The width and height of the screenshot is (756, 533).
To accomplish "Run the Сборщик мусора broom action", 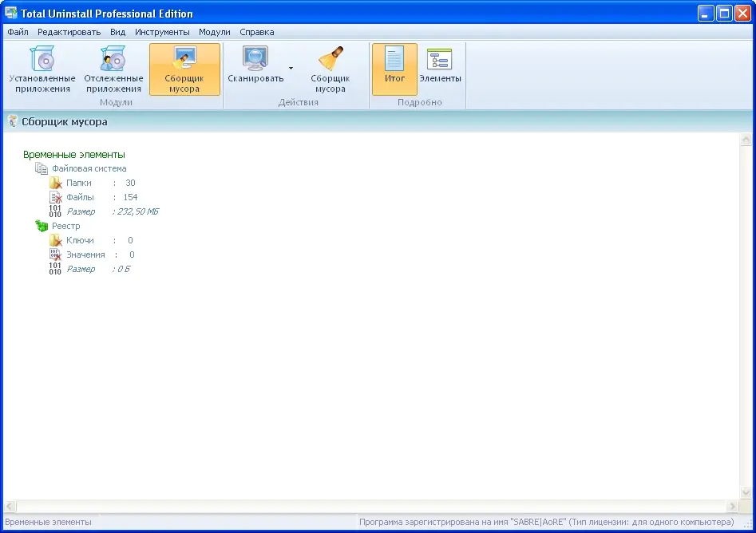I will [331, 69].
